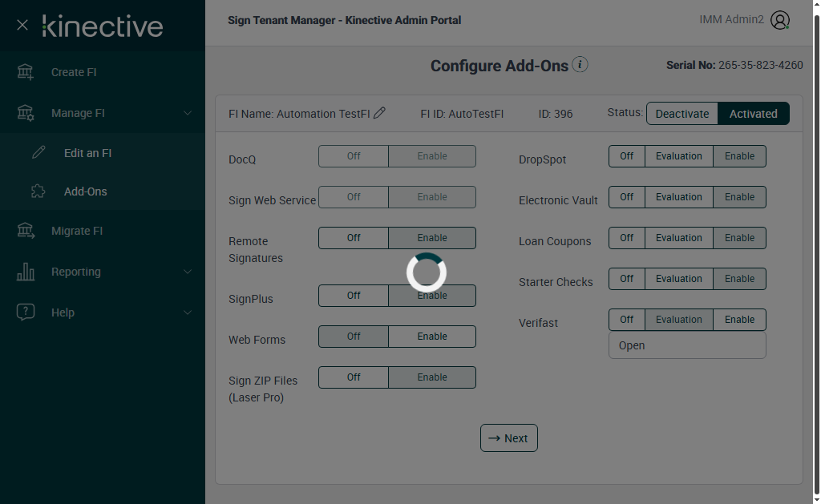This screenshot has height=504, width=821.
Task: Set Remote Signatures to Off
Action: tap(354, 238)
